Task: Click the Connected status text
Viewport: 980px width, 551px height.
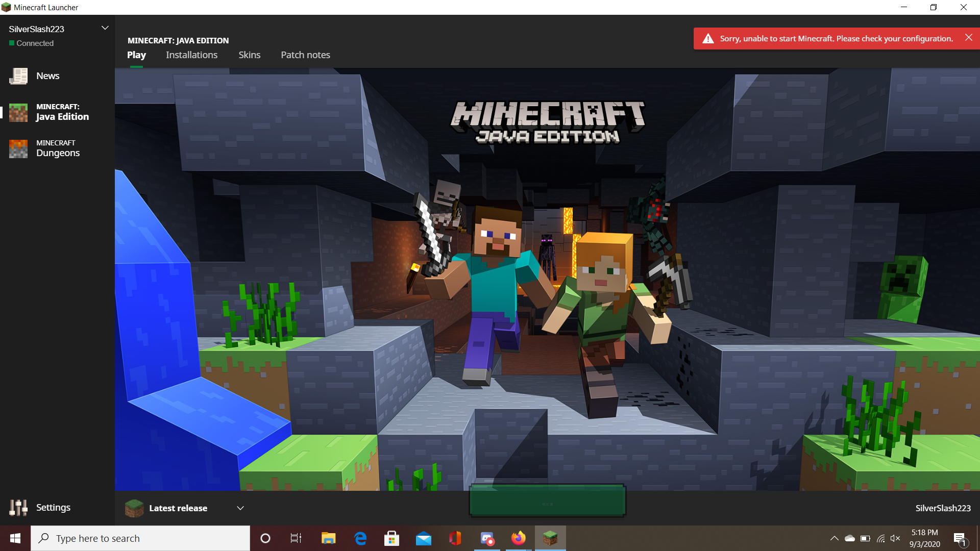Action: click(35, 43)
